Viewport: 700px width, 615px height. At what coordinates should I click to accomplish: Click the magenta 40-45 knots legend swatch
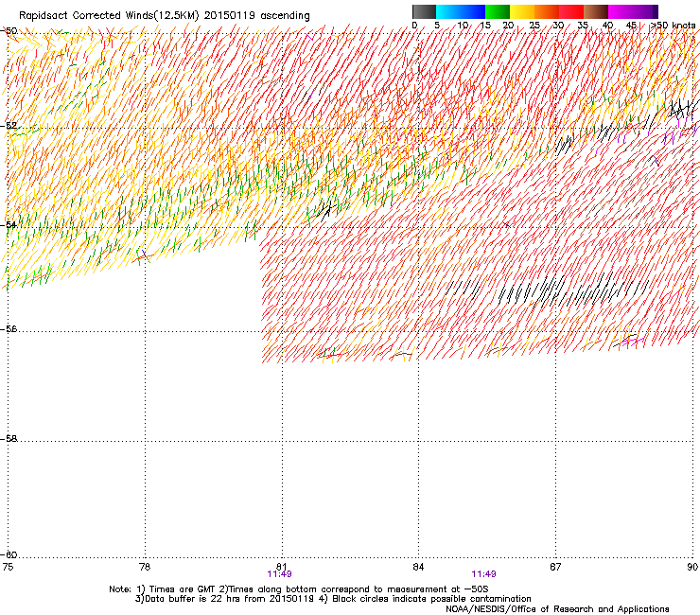[x=621, y=11]
